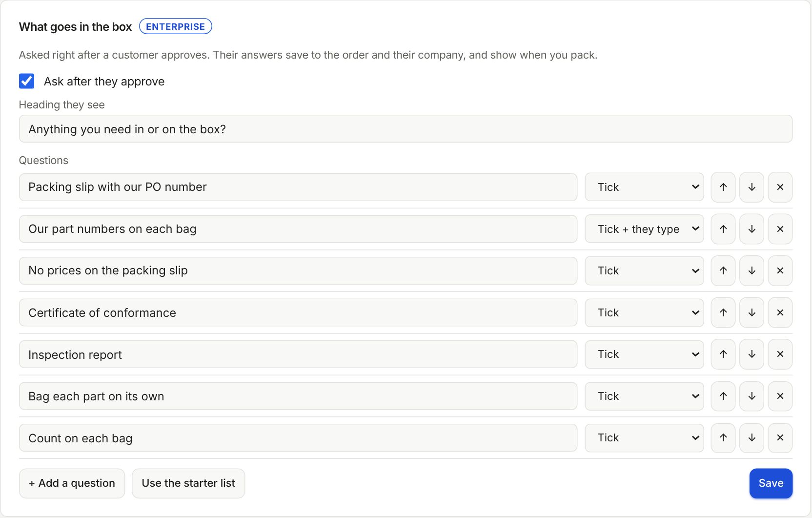Edit 'Our part numbers on each bag' question field

point(298,229)
